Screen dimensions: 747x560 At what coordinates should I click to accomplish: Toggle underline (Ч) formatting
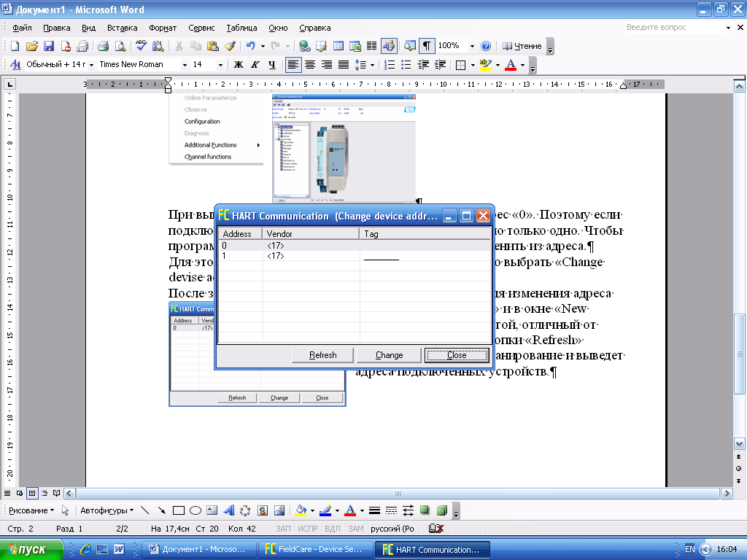click(271, 65)
